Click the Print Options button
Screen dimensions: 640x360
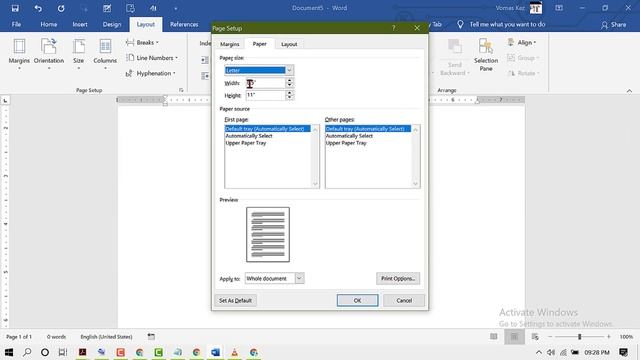click(x=398, y=278)
